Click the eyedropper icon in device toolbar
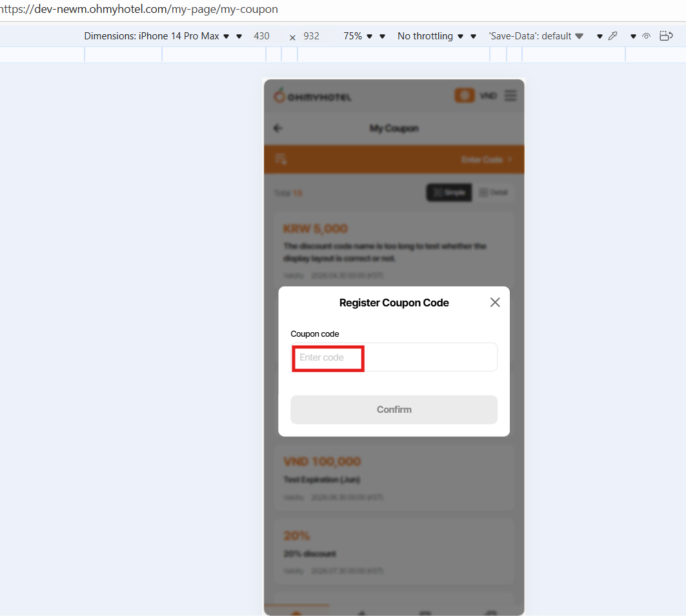 pyautogui.click(x=613, y=36)
